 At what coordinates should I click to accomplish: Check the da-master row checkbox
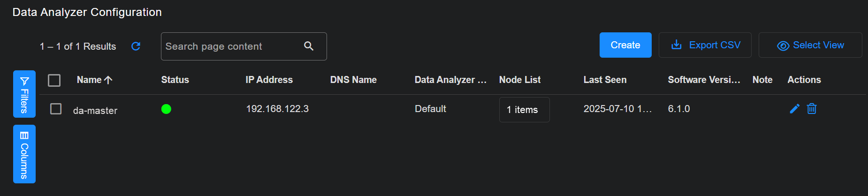click(56, 109)
